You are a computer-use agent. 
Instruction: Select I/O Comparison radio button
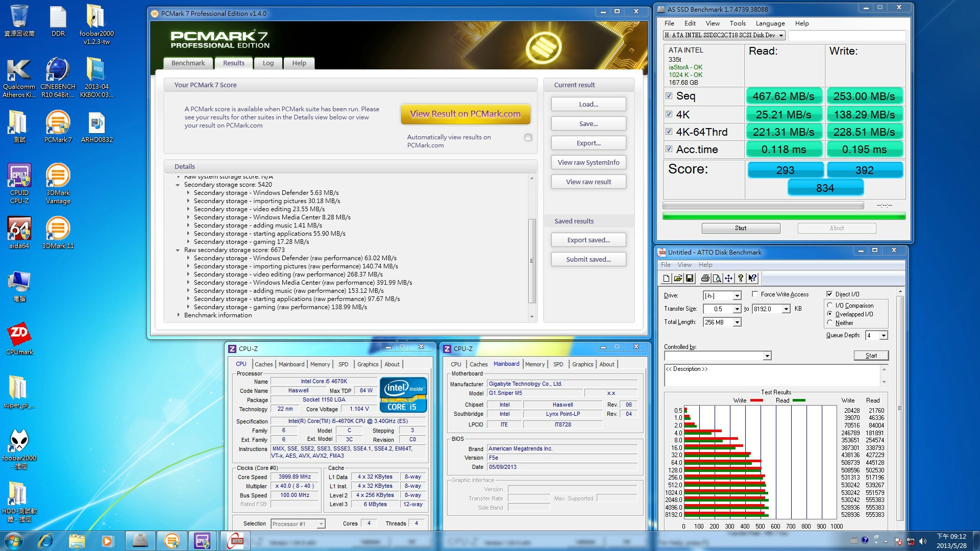(x=830, y=305)
